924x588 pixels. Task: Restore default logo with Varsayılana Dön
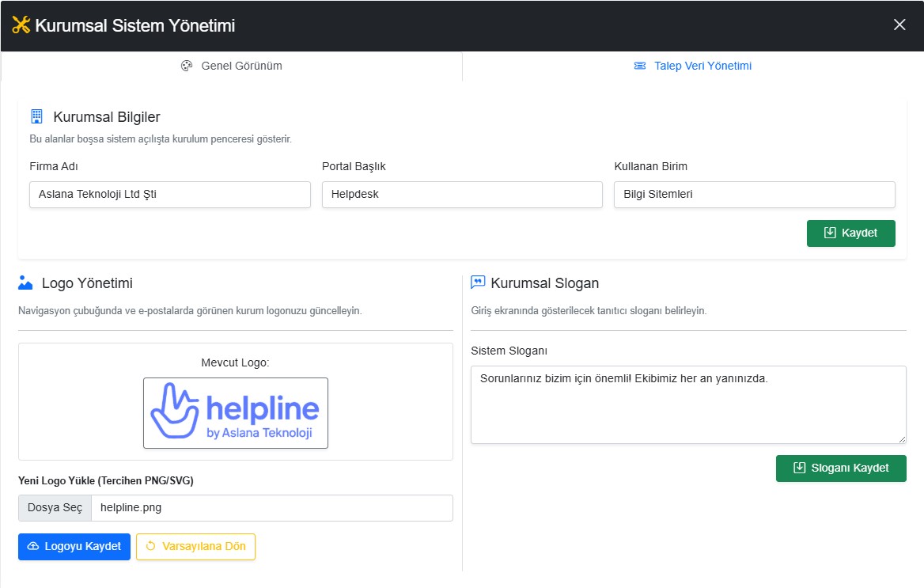pos(195,547)
